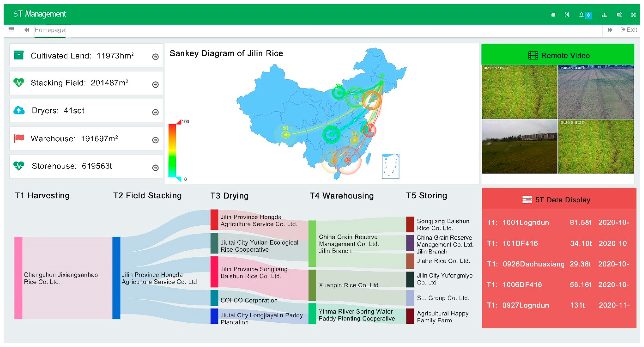Click the Warehouse red flag icon
The height and width of the screenshot is (347, 644).
[19, 138]
